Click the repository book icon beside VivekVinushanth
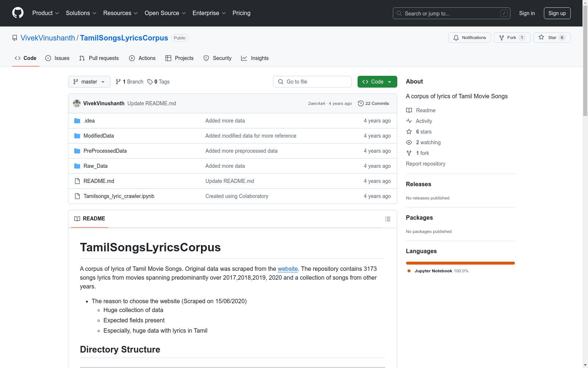The height and width of the screenshot is (368, 588). (x=15, y=38)
